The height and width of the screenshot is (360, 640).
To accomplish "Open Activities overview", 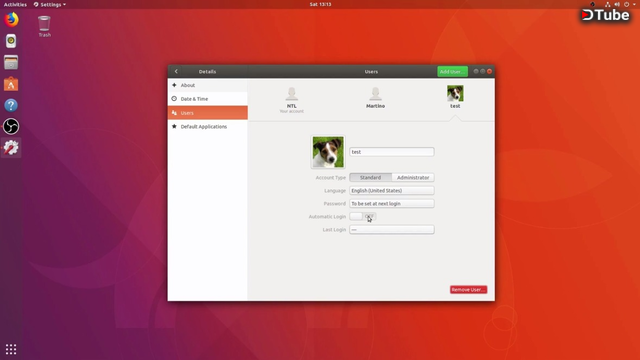I will pyautogui.click(x=15, y=4).
